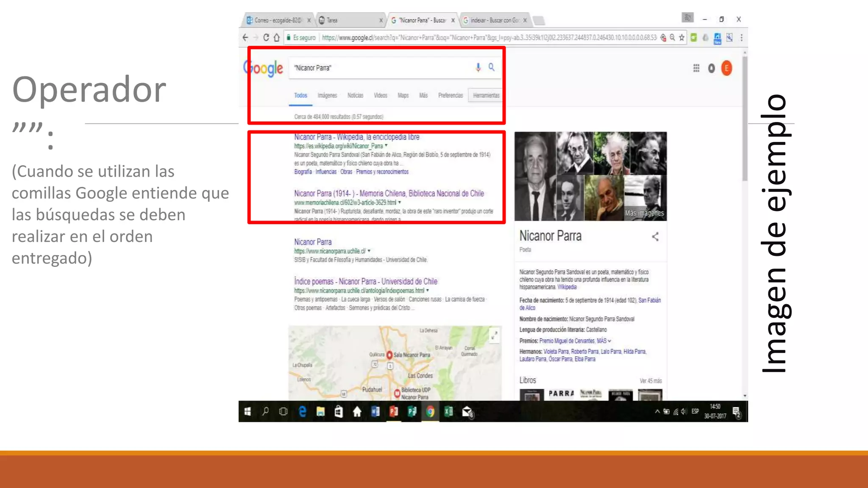Launch Microsoft Edge from the taskbar

[x=302, y=411]
